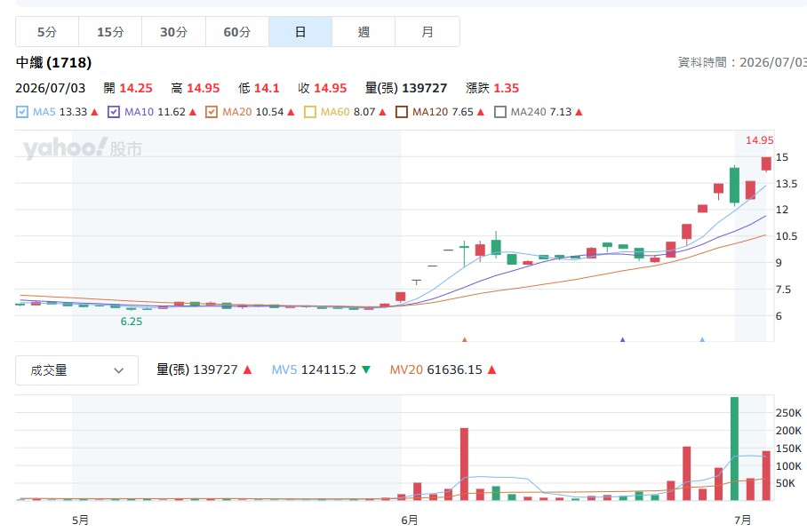
Task: Click the 6月 label on the time axis
Action: tap(409, 520)
